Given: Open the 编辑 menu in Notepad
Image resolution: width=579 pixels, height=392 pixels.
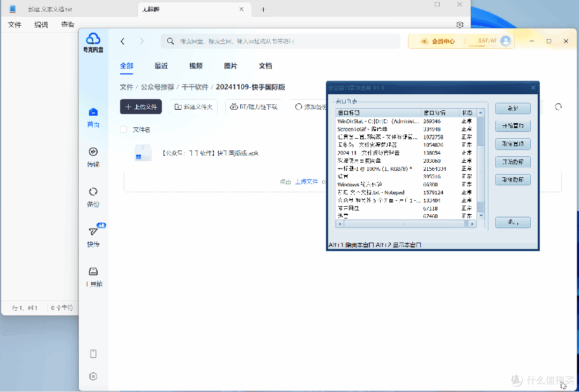Looking at the screenshot, I should (x=41, y=25).
